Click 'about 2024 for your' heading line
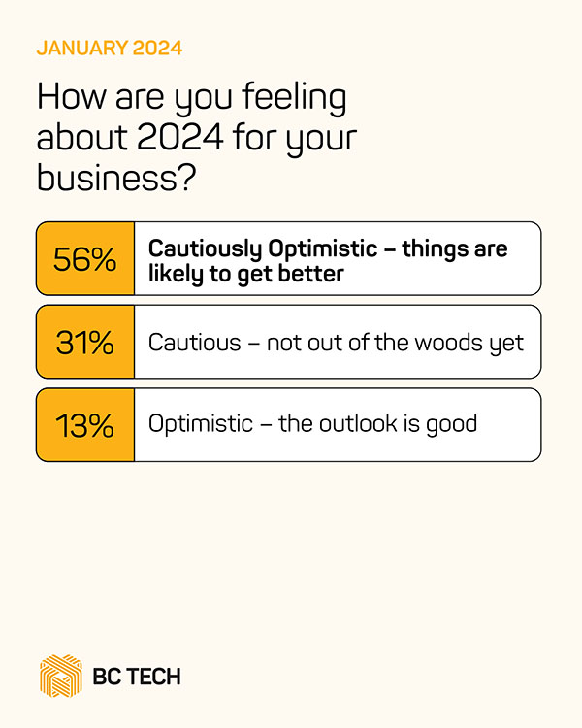This screenshot has height=728, width=582. click(x=197, y=138)
